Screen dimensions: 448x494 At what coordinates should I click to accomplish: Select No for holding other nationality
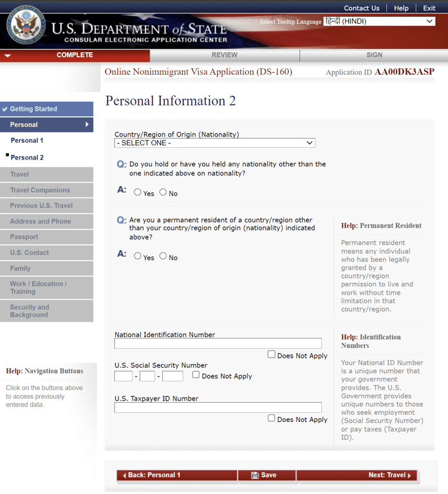tap(163, 192)
